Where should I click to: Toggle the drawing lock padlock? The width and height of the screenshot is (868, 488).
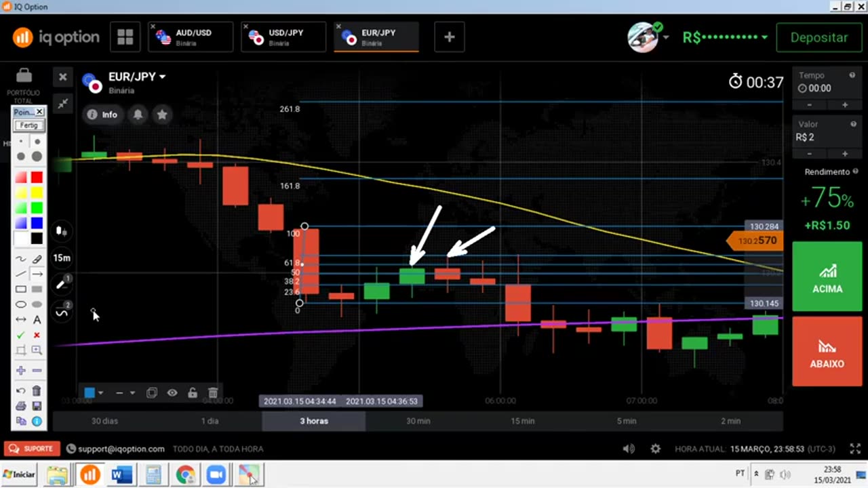tap(193, 392)
